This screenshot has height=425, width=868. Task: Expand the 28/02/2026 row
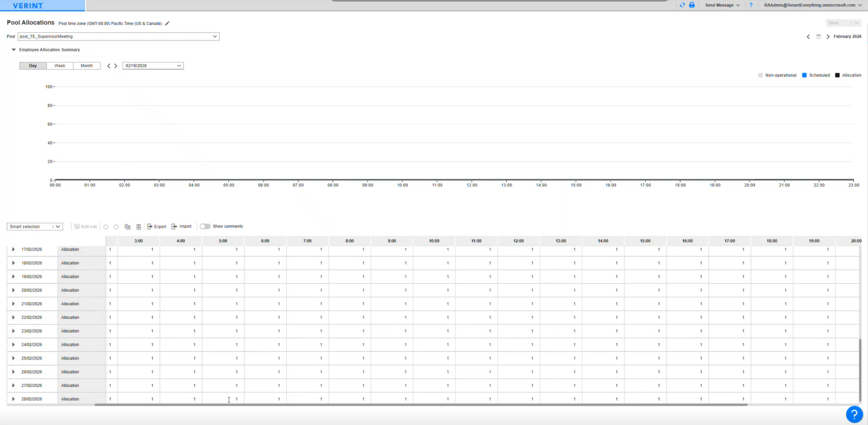(x=14, y=399)
